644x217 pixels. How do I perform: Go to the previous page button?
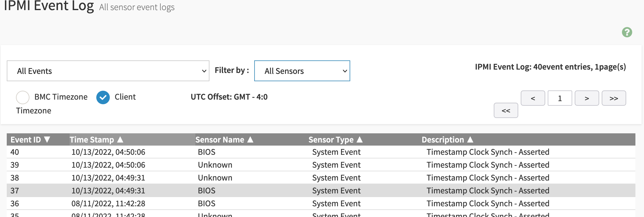point(533,98)
